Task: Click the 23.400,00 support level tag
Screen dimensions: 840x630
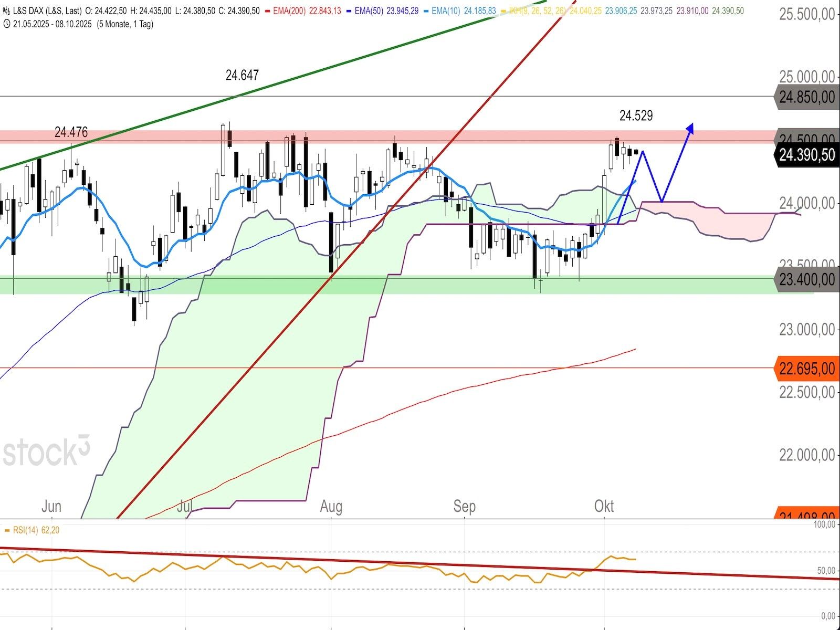Action: click(x=806, y=279)
